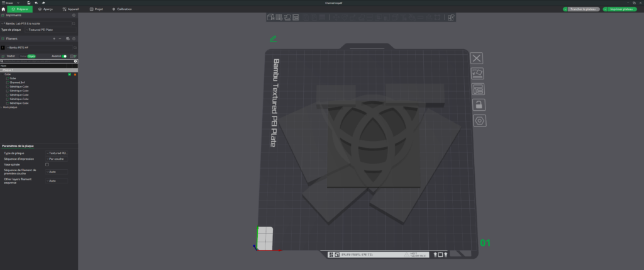Remove a filament with the minus icon
This screenshot has height=270, width=644.
pyautogui.click(x=60, y=38)
